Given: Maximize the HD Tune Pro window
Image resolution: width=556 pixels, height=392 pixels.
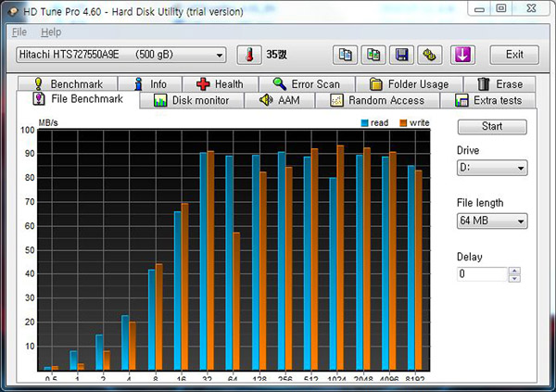Looking at the screenshot, I should (x=500, y=8).
